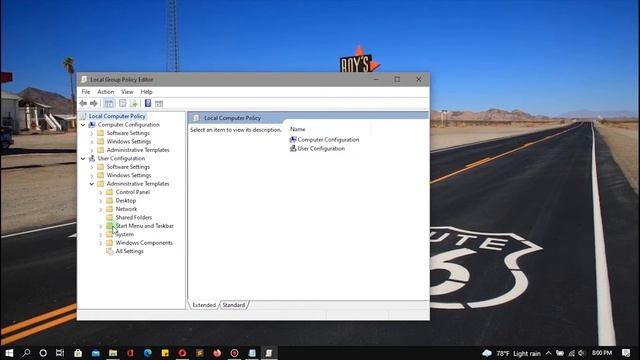This screenshot has width=640, height=360.
Task: Expand Windows Settings under User Configuration
Action: (x=92, y=176)
